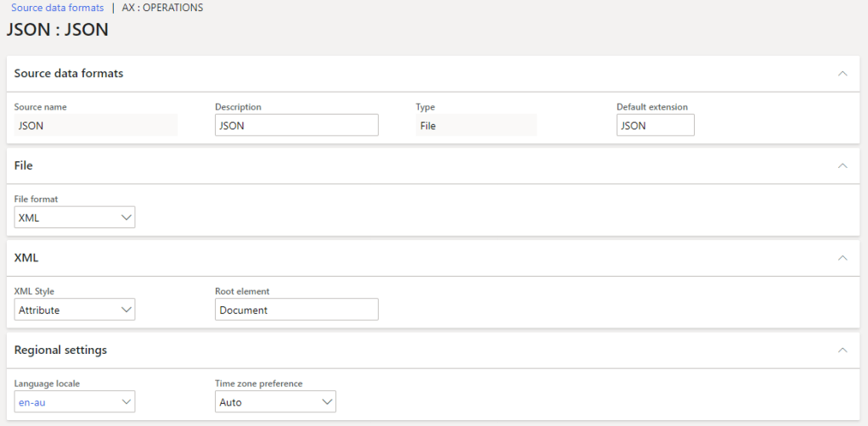Screen dimensions: 868x426
Task: Click the XML section header title
Action: [x=26, y=257]
